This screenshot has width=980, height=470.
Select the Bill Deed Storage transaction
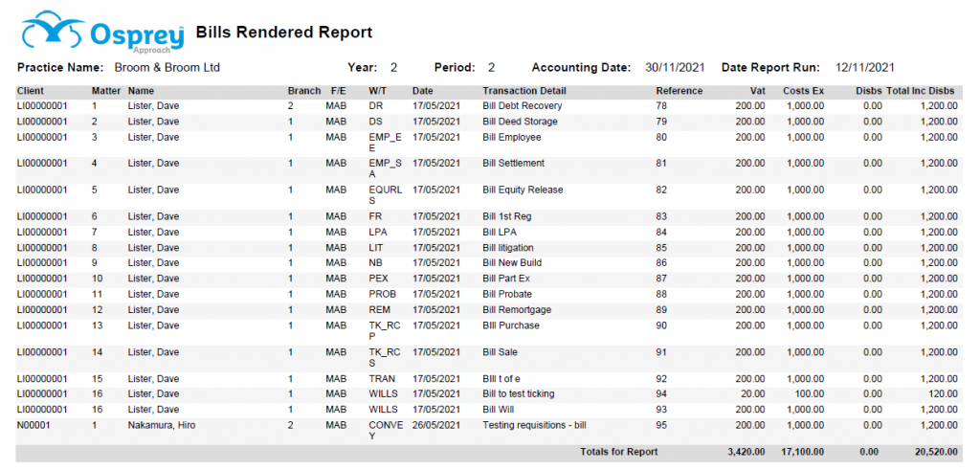[x=520, y=122]
